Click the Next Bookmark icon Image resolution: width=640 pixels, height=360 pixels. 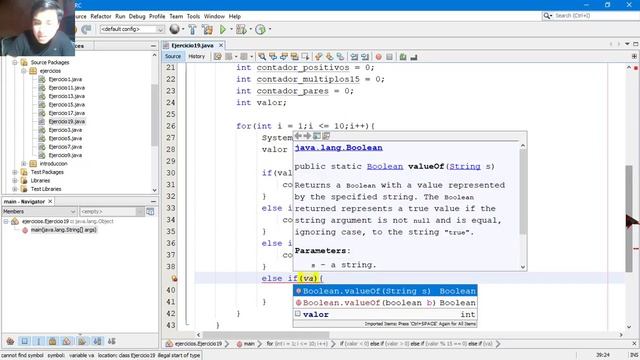[329, 57]
